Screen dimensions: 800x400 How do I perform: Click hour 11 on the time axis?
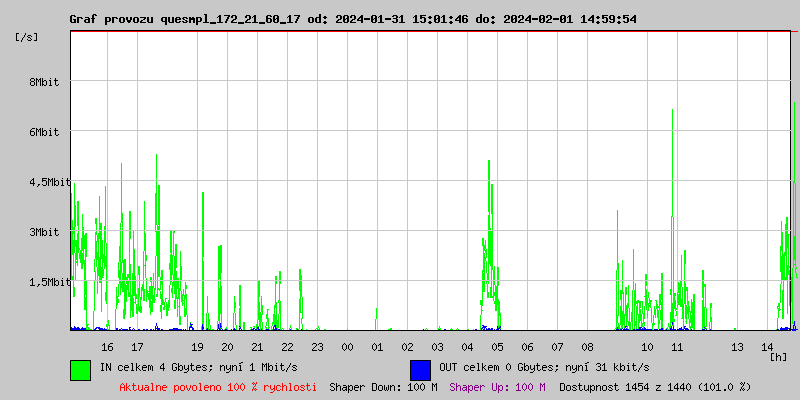(x=677, y=347)
